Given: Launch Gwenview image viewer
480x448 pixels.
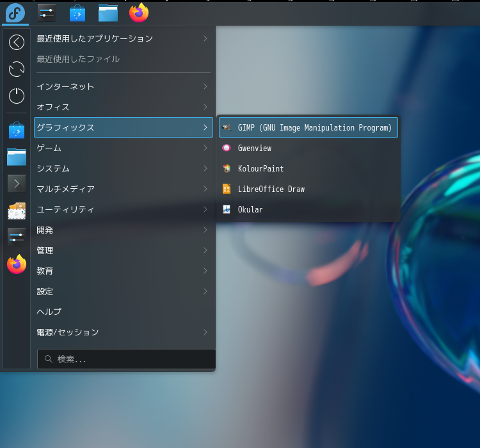Looking at the screenshot, I should click(308, 148).
